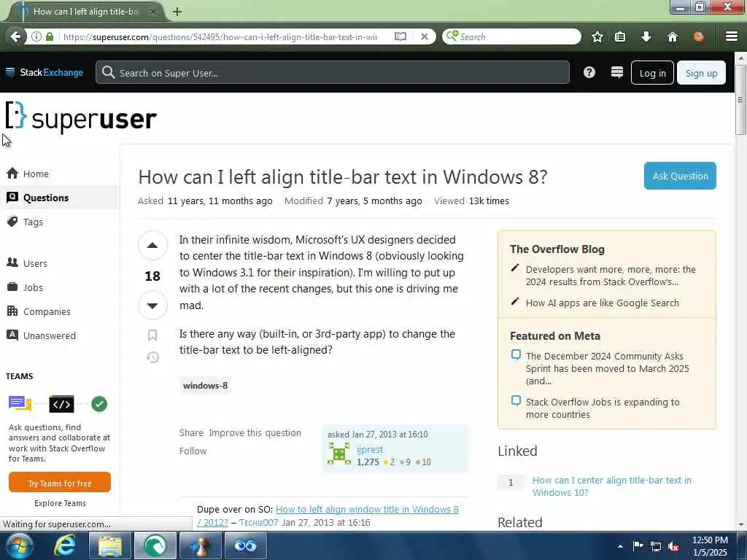Upvote the question
747x560 pixels.
point(152,246)
